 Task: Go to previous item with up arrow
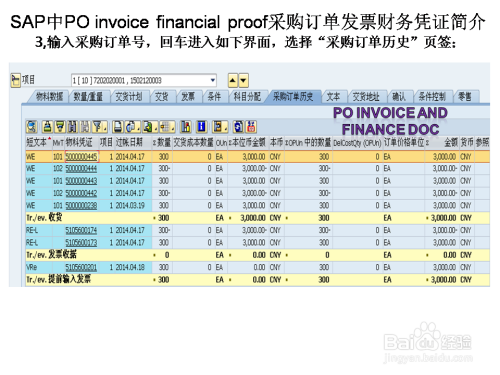233,81
